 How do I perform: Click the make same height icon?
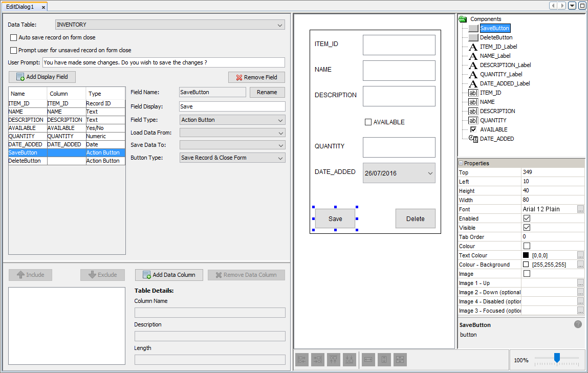pyautogui.click(x=384, y=360)
